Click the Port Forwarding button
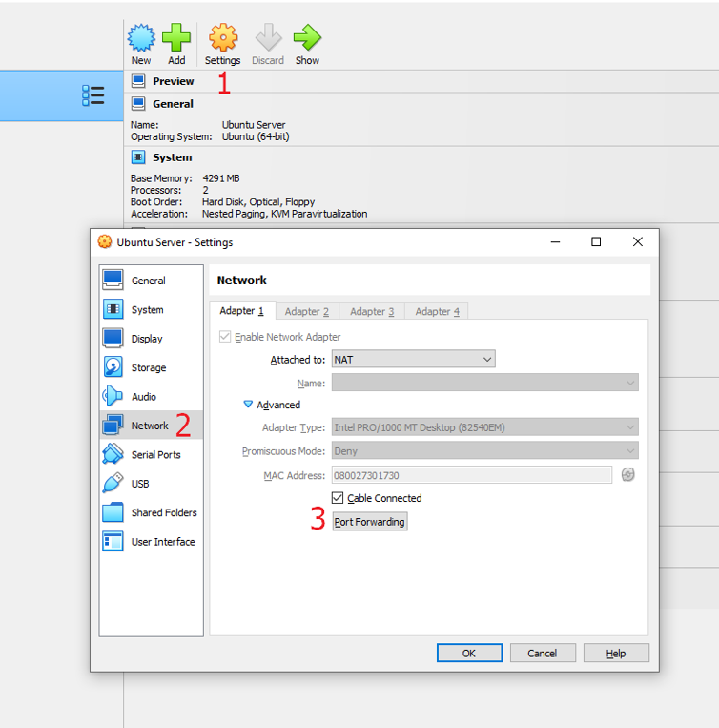This screenshot has width=719, height=728. (370, 522)
